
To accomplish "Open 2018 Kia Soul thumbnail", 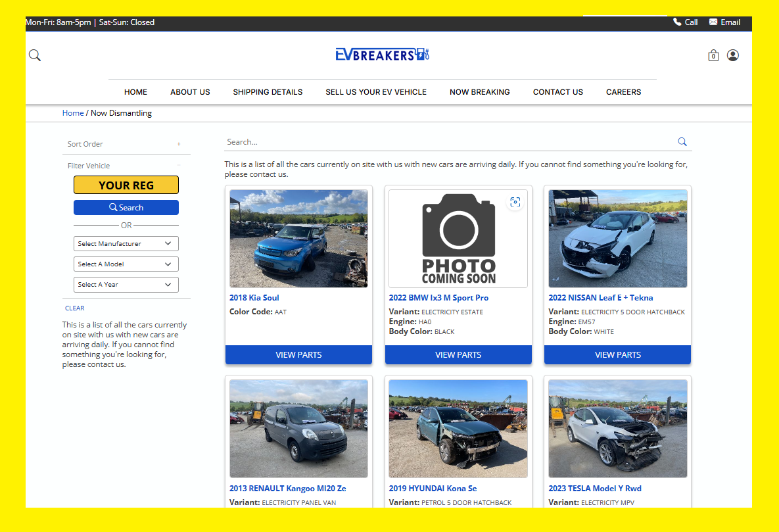I will (298, 239).
